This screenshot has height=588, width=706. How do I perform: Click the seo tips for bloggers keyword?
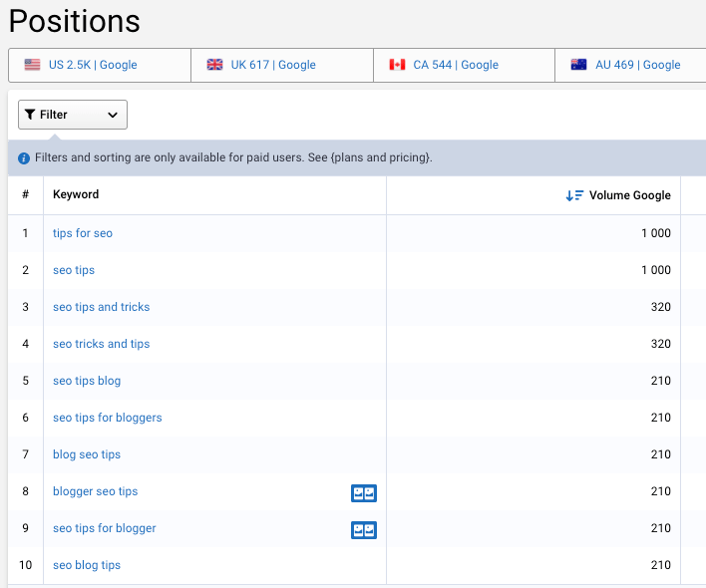(x=107, y=418)
